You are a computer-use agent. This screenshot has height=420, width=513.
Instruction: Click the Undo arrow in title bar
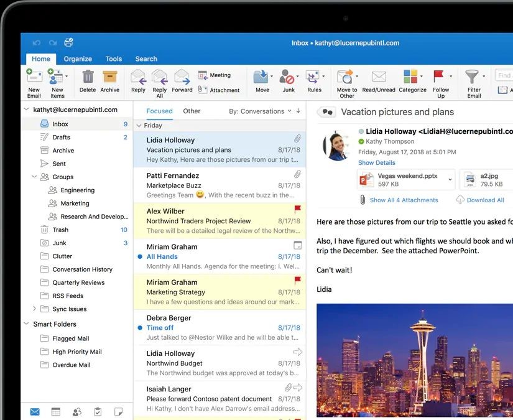coord(37,42)
